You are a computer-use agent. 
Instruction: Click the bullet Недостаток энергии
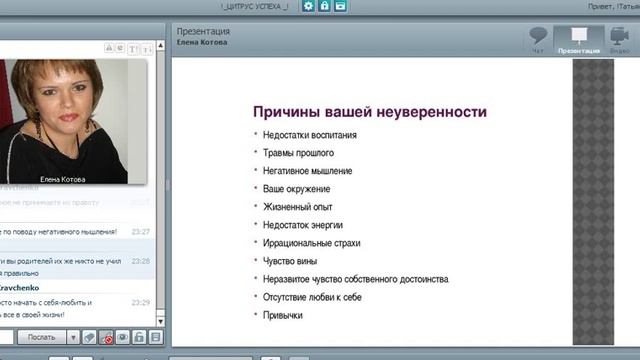click(303, 225)
